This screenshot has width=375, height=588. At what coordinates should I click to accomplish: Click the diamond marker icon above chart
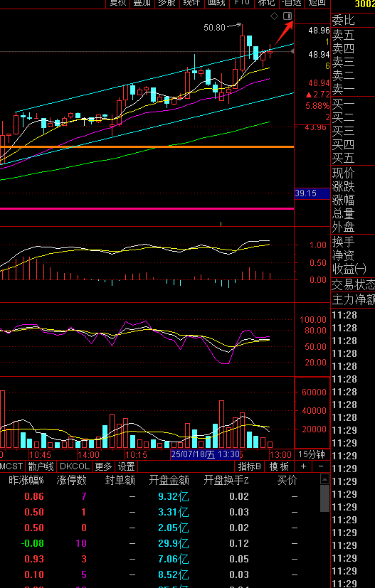pyautogui.click(x=275, y=16)
